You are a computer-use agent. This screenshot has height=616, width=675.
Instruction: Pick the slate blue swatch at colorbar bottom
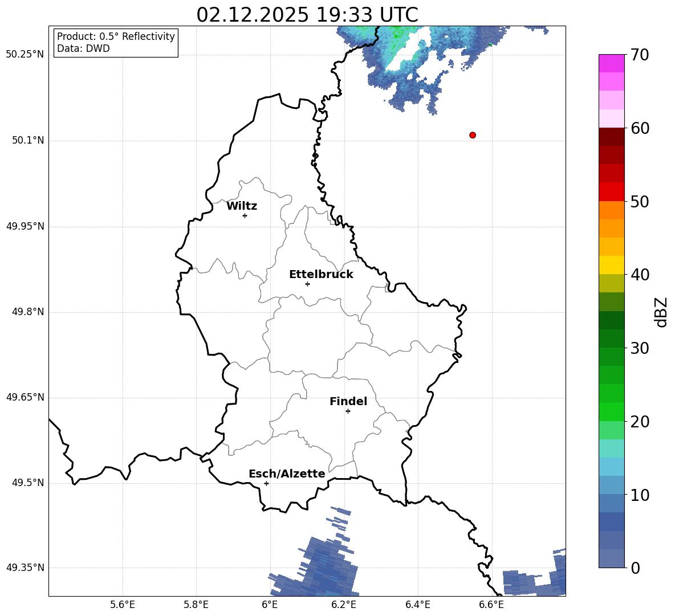[x=611, y=558]
